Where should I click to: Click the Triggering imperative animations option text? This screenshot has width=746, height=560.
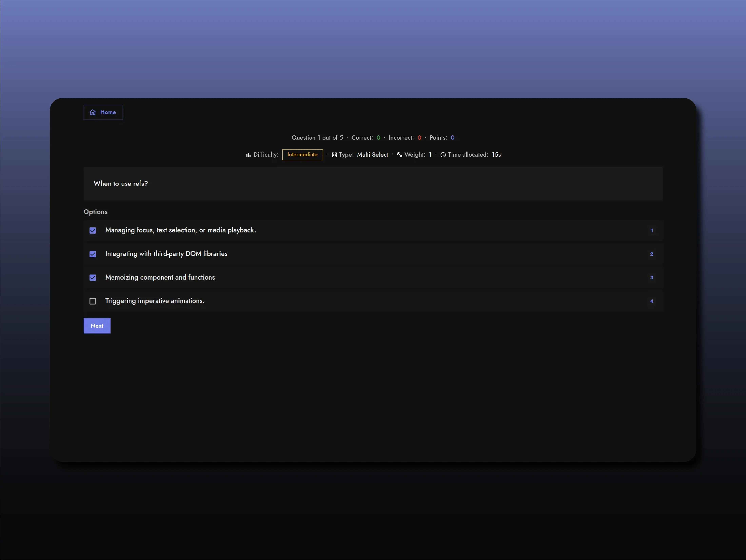point(155,301)
